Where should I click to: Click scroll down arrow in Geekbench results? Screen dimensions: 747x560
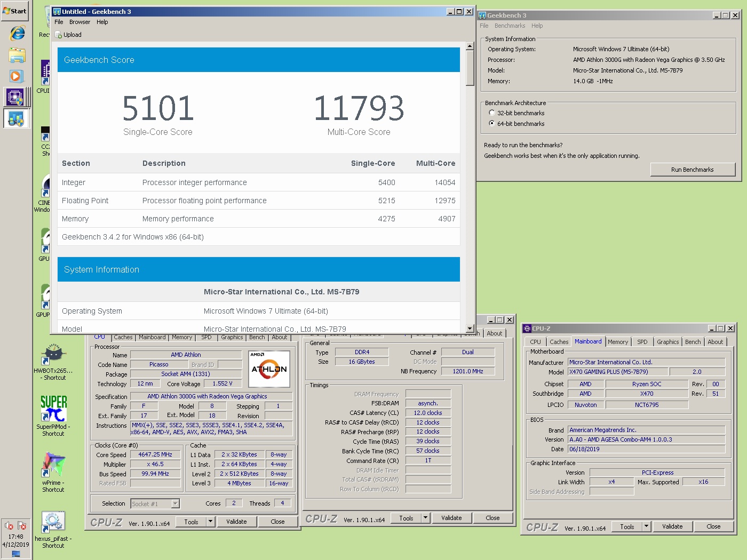point(470,329)
